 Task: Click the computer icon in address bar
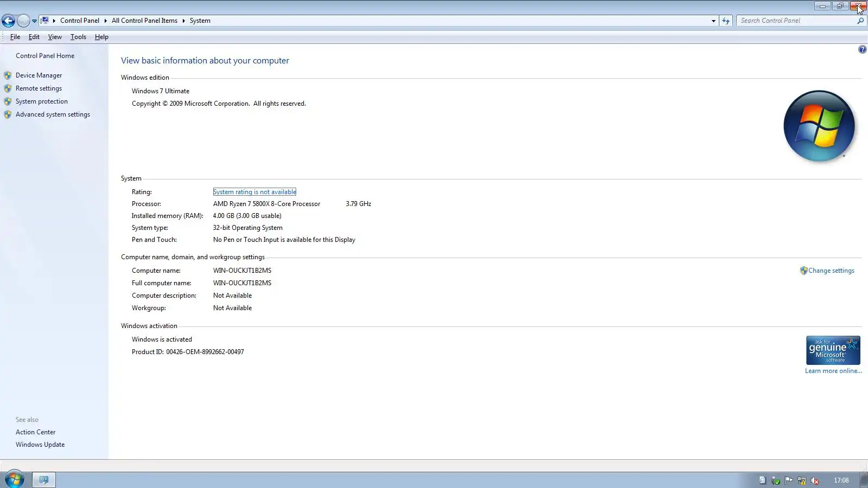[x=45, y=21]
